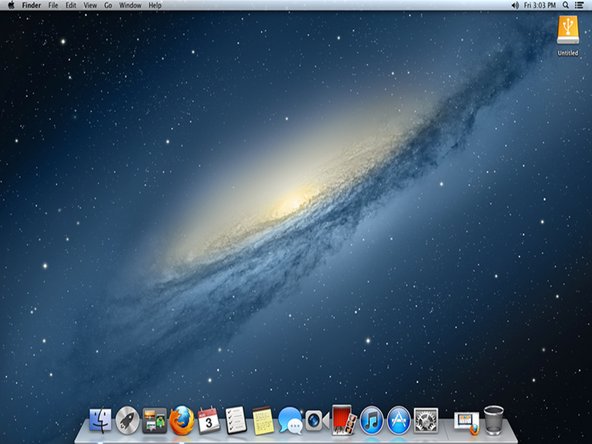The width and height of the screenshot is (592, 444).
Task: Open the Apple menu
Action: click(x=11, y=5)
